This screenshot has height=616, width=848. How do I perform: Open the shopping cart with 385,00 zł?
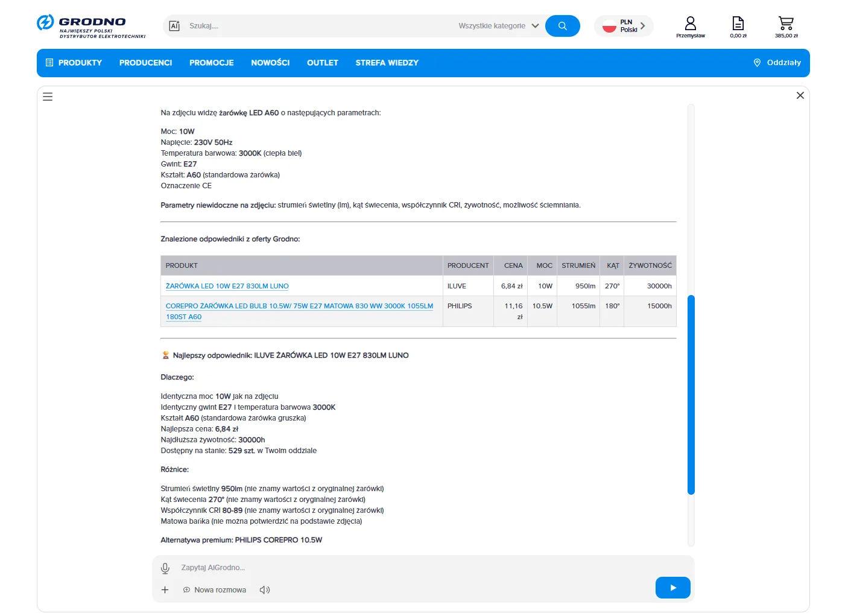click(786, 27)
